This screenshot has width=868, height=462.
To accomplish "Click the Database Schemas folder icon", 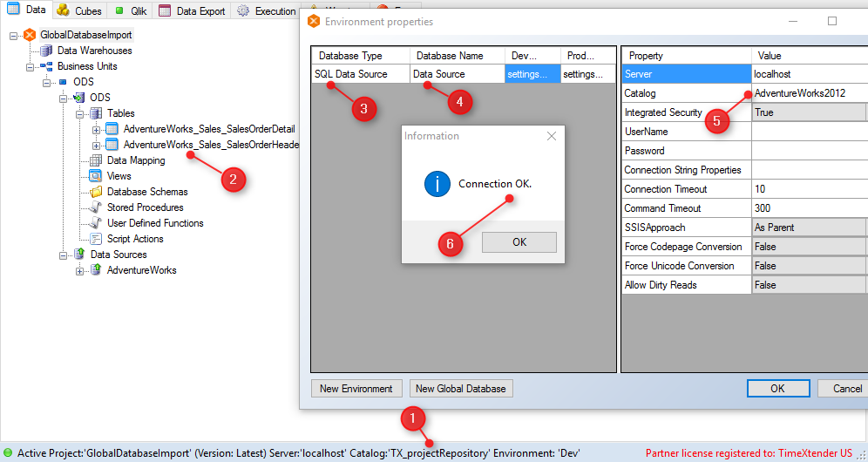I will [96, 192].
